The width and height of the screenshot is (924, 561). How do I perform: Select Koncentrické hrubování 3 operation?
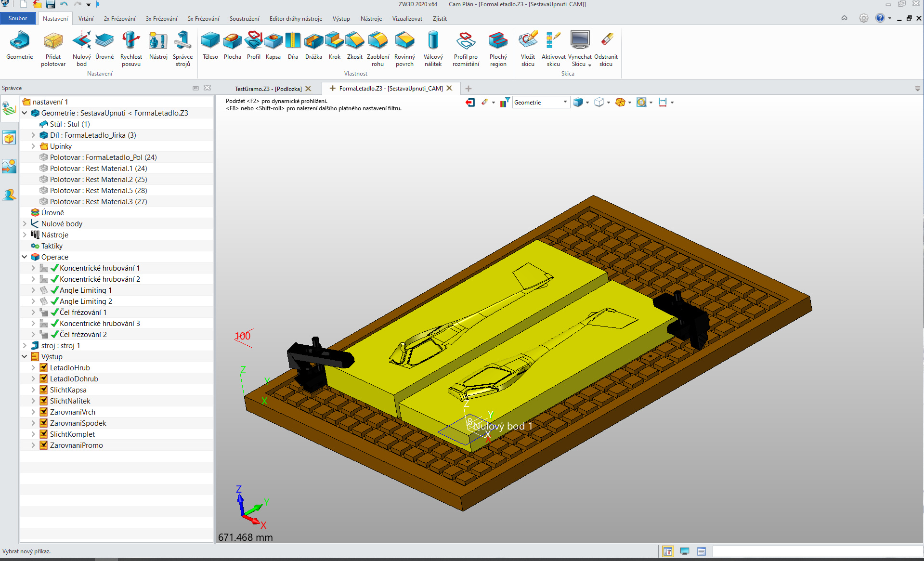click(100, 324)
